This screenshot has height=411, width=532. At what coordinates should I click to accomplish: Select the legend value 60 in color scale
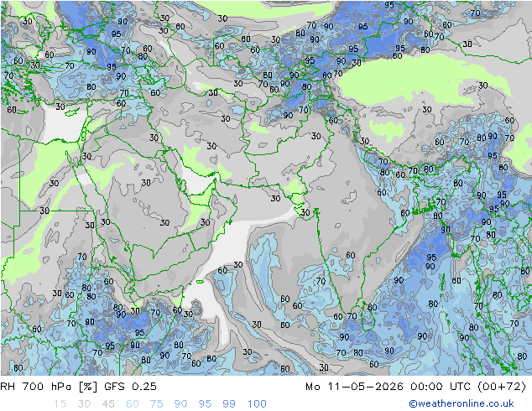coord(133,403)
